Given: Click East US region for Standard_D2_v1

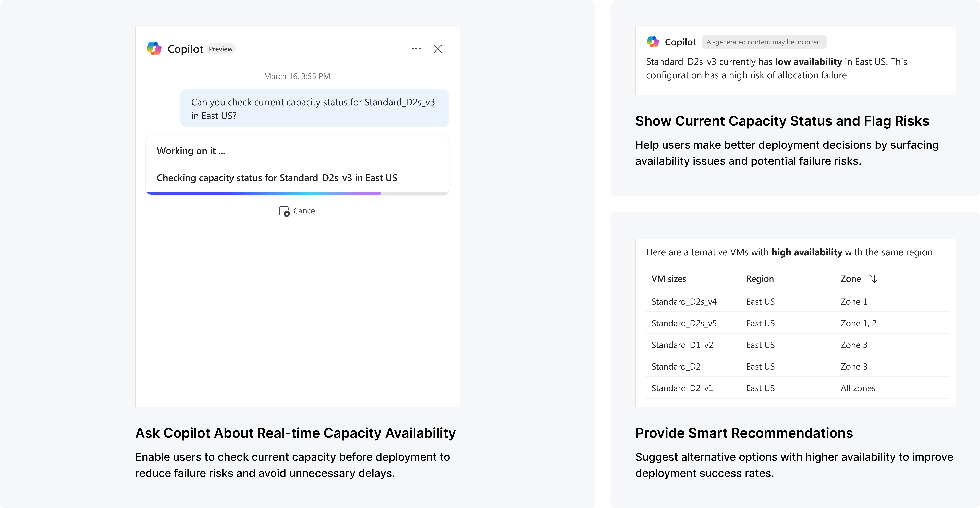Looking at the screenshot, I should (x=760, y=388).
